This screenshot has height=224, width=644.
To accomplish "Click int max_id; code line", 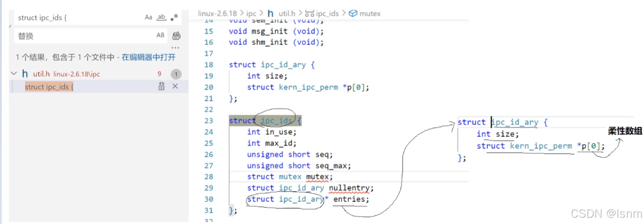I will pyautogui.click(x=272, y=143).
